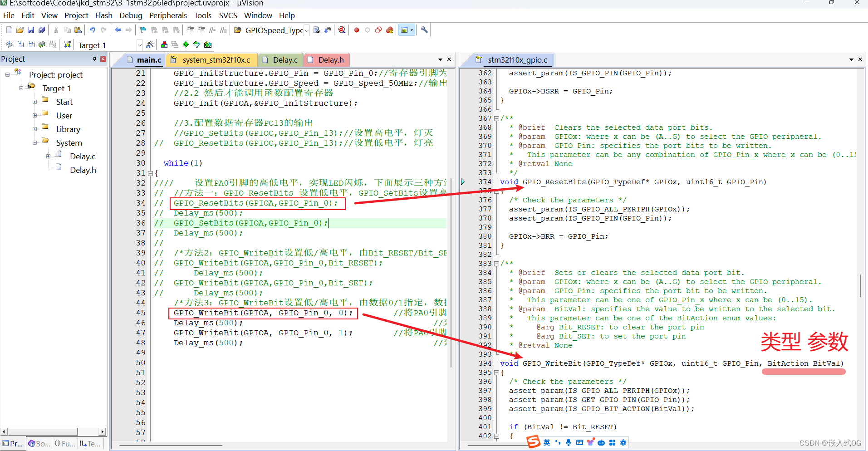
Task: Click the Comment selection icon
Action: click(x=212, y=30)
